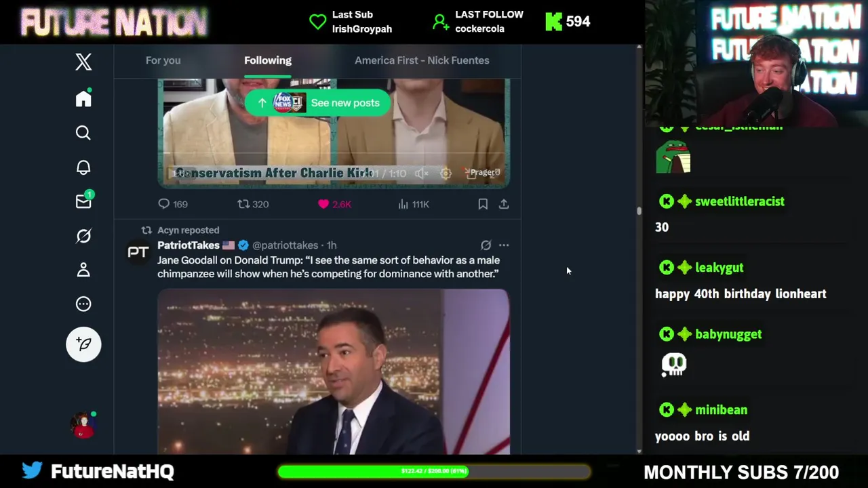Open America First - Nick Fuentes tab
The image size is (868, 488).
422,60
